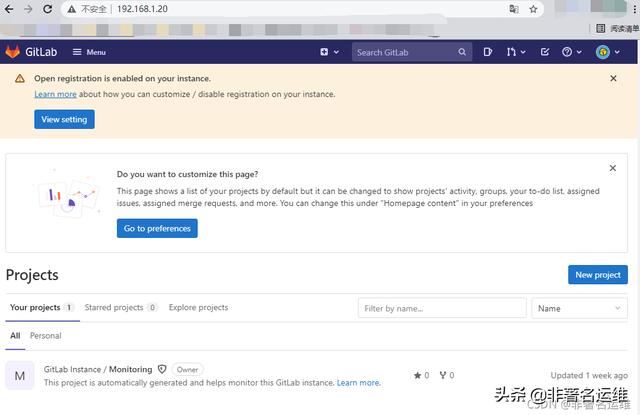Image resolution: width=640 pixels, height=415 pixels.
Task: Click the Owner role badge
Action: coord(187,369)
